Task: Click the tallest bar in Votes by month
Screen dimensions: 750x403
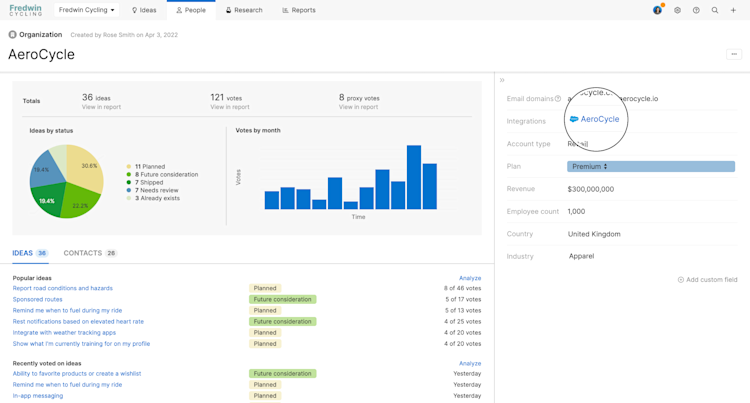Action: 414,177
